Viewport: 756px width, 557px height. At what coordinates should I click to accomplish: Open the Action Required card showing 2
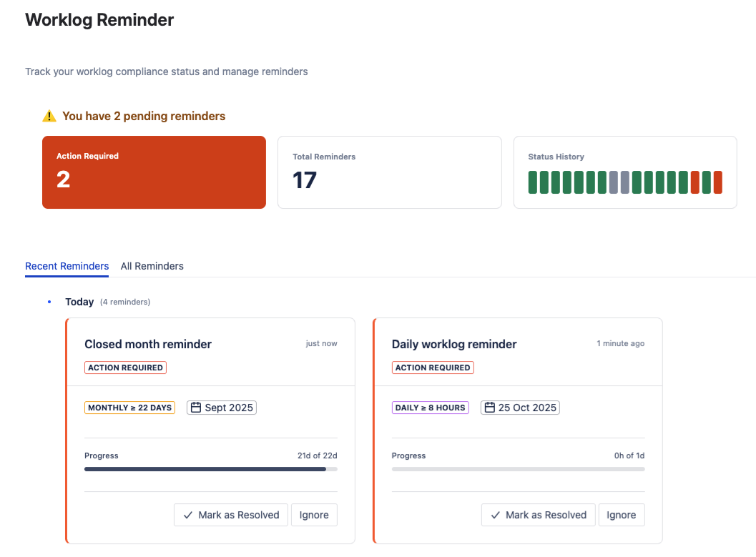point(154,172)
